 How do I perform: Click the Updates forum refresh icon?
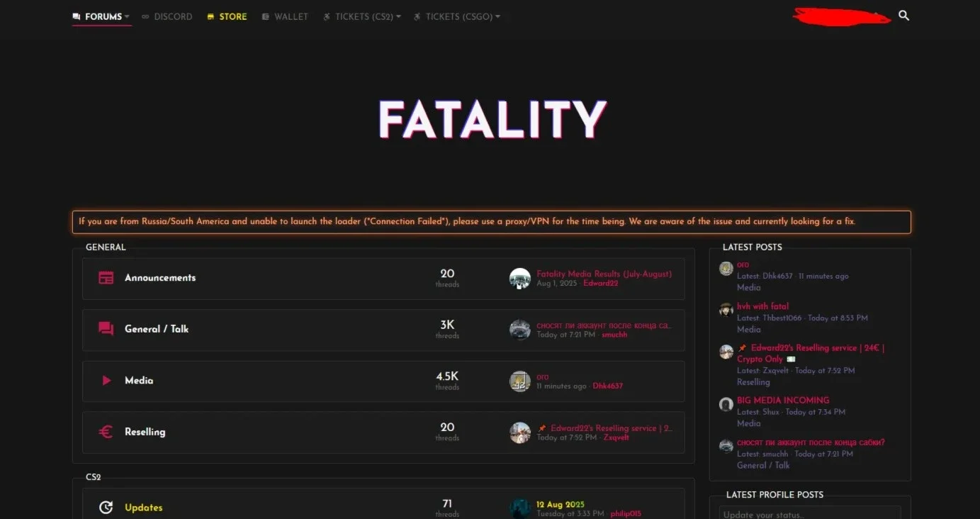[x=106, y=508]
